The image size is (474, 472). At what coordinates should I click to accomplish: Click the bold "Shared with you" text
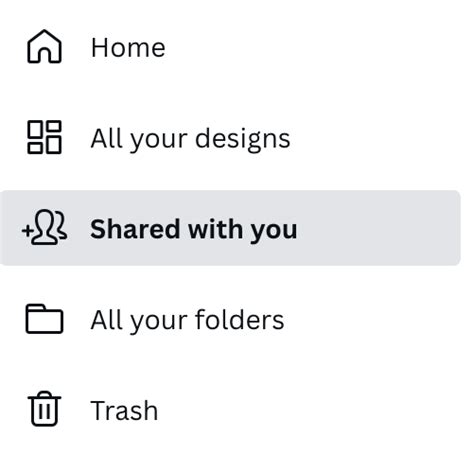pos(194,230)
